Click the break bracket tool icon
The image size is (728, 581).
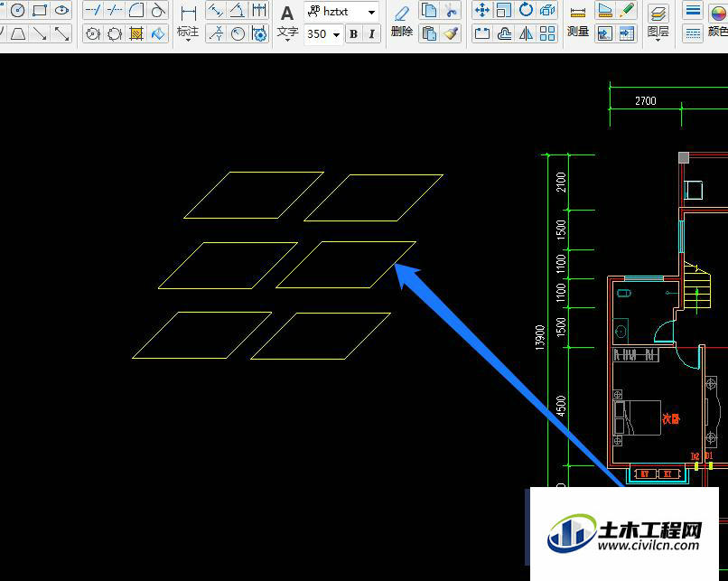pyautogui.click(x=482, y=33)
